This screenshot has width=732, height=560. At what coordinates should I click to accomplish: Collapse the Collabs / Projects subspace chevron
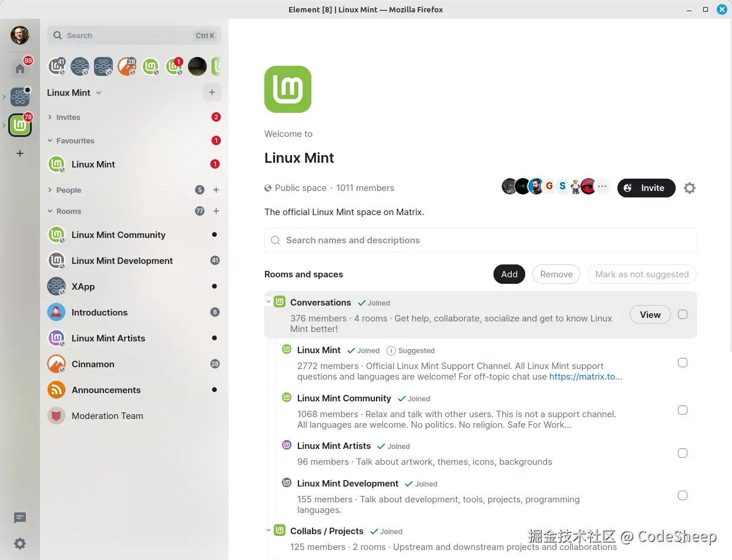(x=268, y=530)
